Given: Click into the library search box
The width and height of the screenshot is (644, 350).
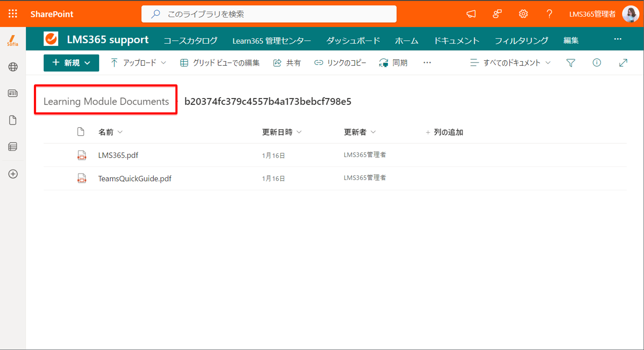Looking at the screenshot, I should click(269, 14).
